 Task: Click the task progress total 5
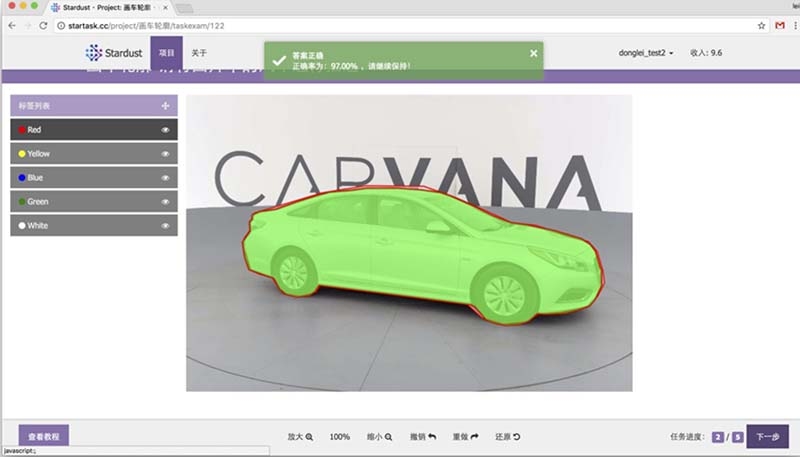[x=738, y=437]
